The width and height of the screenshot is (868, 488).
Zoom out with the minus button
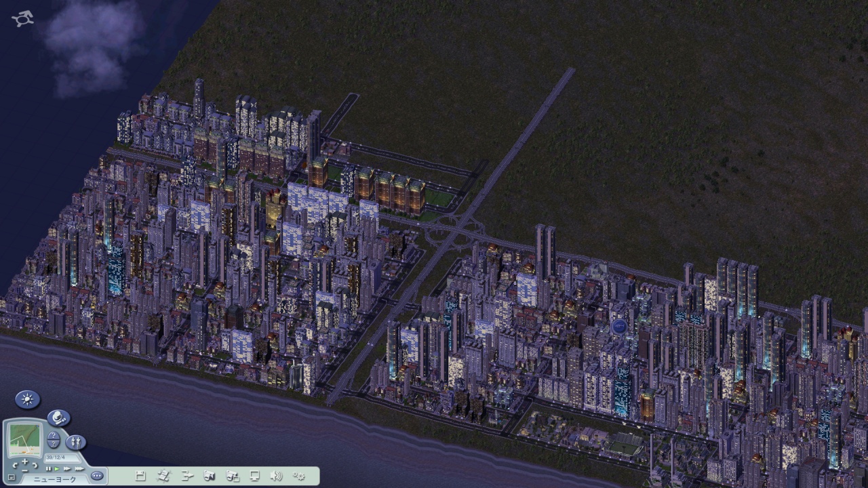pos(25,470)
